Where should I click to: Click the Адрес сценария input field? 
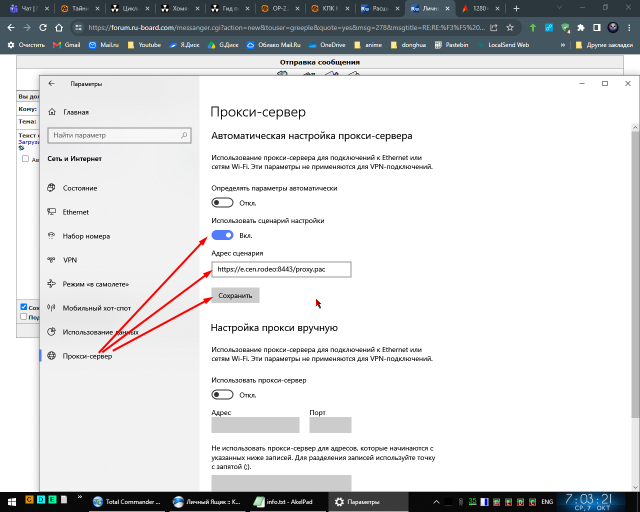pyautogui.click(x=281, y=269)
